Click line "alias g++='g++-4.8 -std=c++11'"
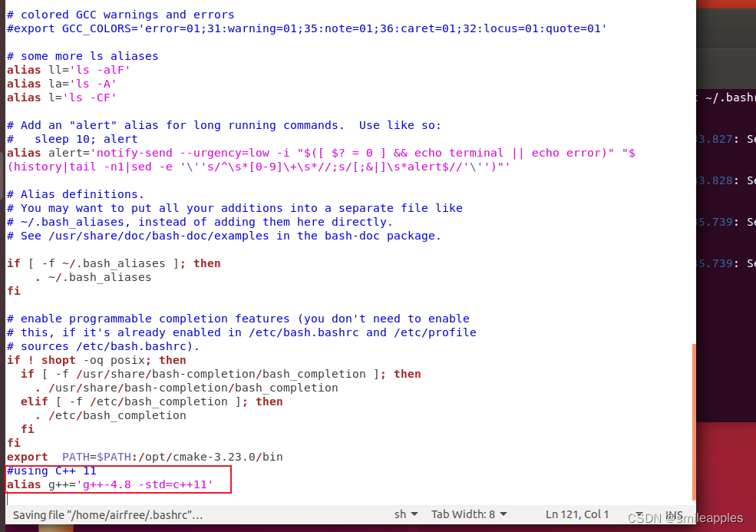The height and width of the screenshot is (532, 756). (x=110, y=484)
